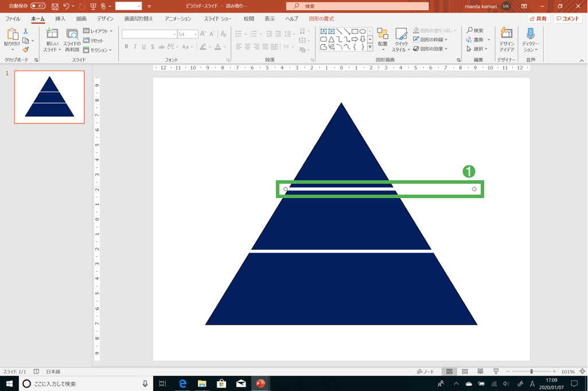Screen dimensions: 588x391
Task: Click the Paste clipboard icon
Action: pos(13,34)
